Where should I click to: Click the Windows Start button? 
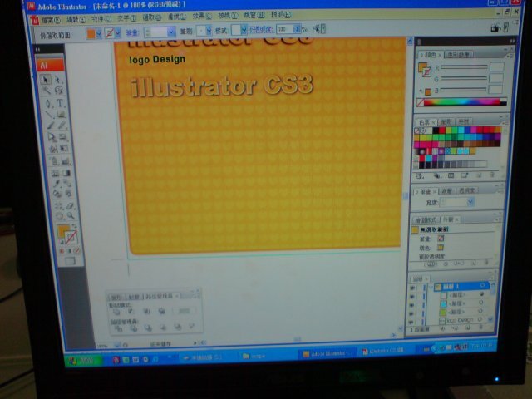point(82,360)
